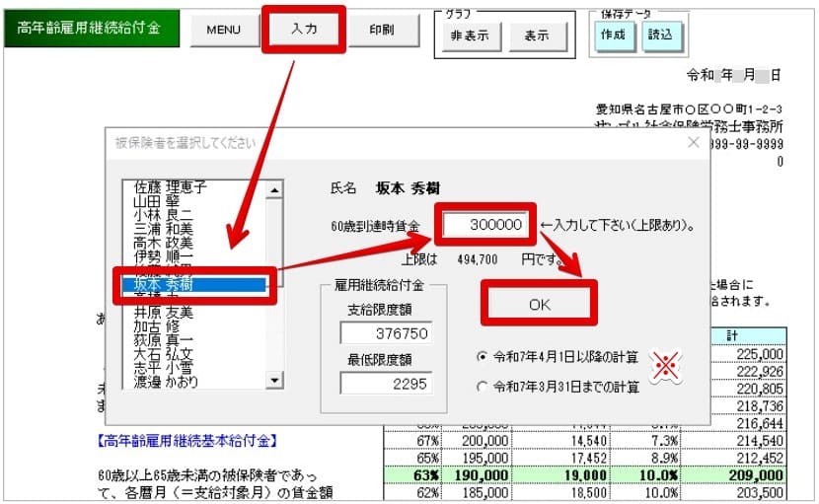
Task: Click the 最低限度額 field showing 2295
Action: point(386,385)
